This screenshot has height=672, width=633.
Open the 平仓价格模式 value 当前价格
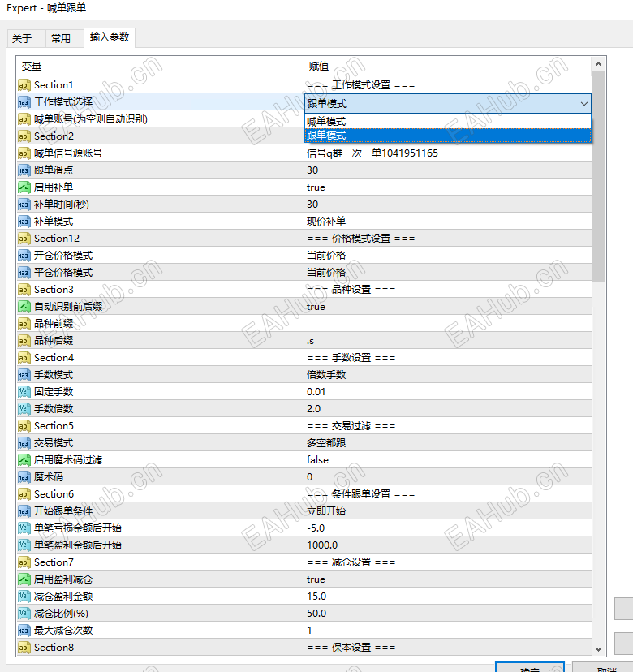(x=448, y=273)
